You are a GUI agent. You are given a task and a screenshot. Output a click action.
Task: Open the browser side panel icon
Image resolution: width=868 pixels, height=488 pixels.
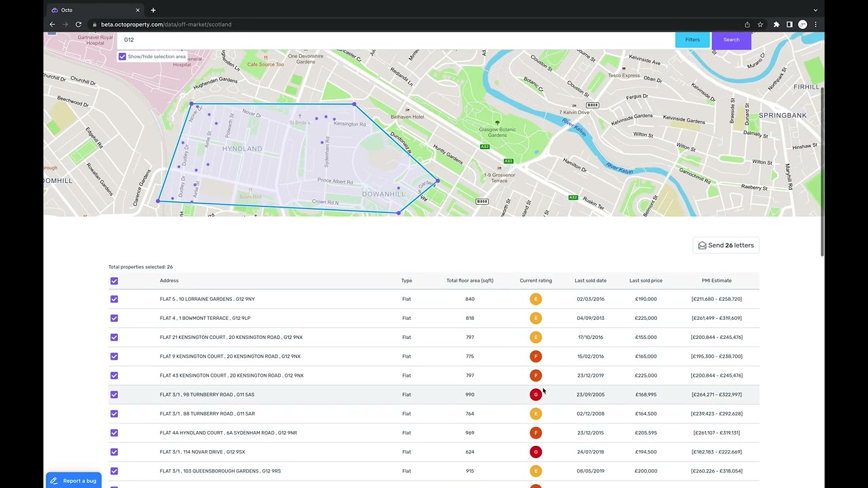(789, 24)
